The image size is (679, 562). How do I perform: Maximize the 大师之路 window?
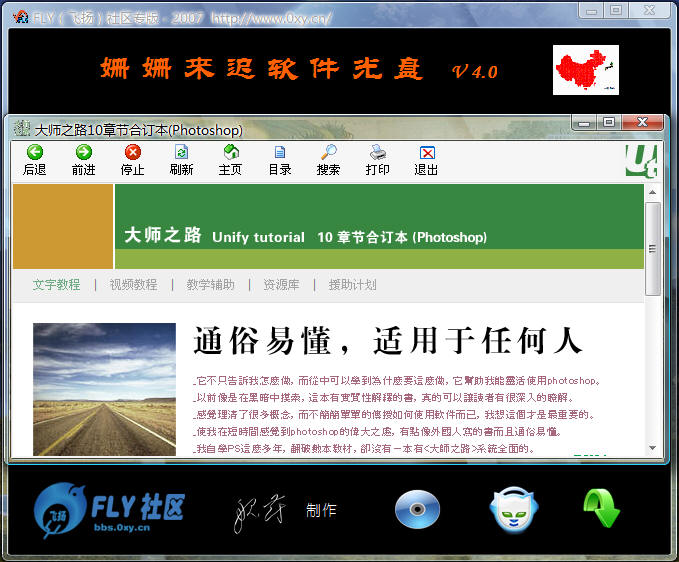pyautogui.click(x=609, y=123)
